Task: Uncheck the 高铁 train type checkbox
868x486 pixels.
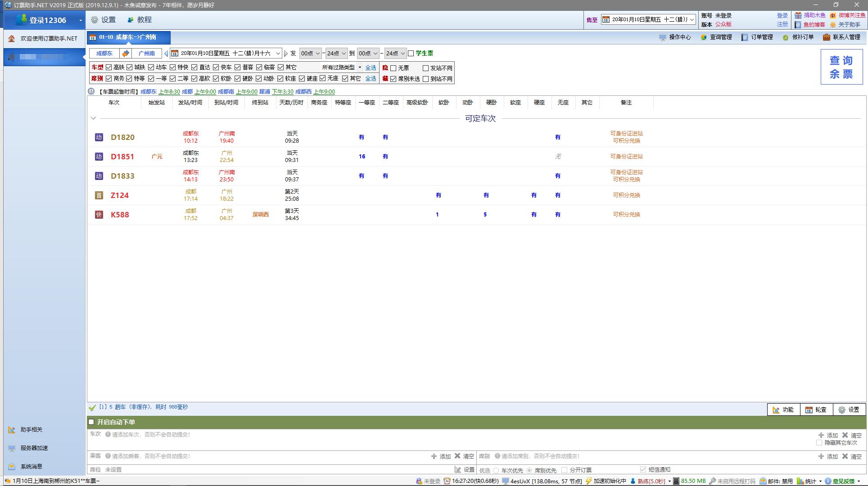Action: coord(108,67)
